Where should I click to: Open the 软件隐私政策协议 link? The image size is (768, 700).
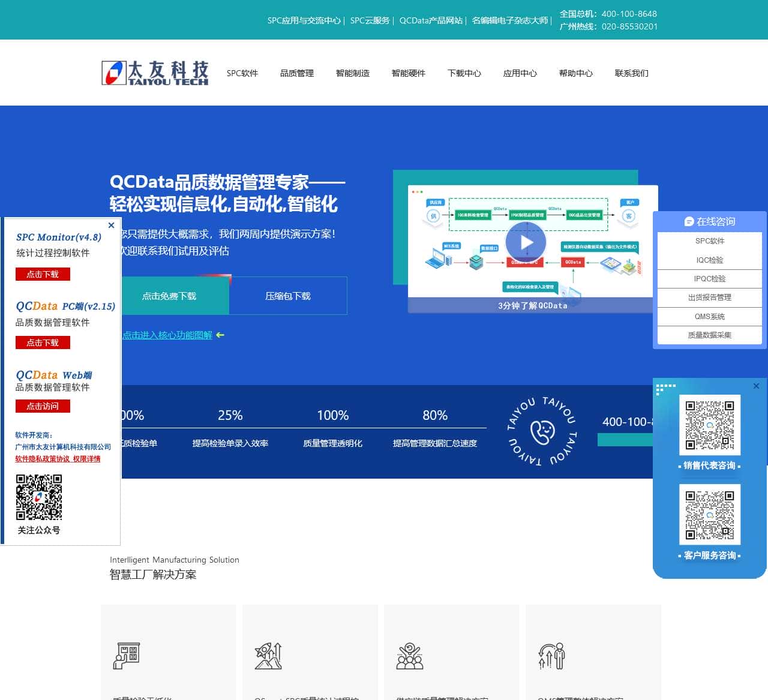43,459
